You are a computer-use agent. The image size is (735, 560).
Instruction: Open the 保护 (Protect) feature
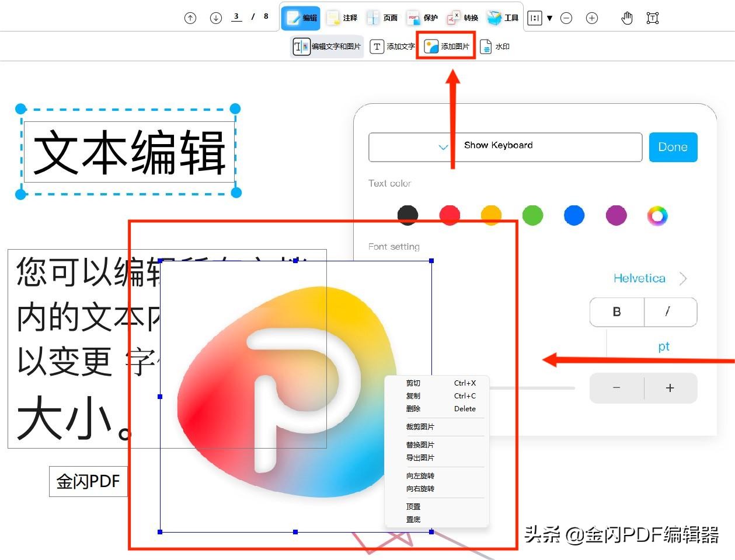coord(423,17)
